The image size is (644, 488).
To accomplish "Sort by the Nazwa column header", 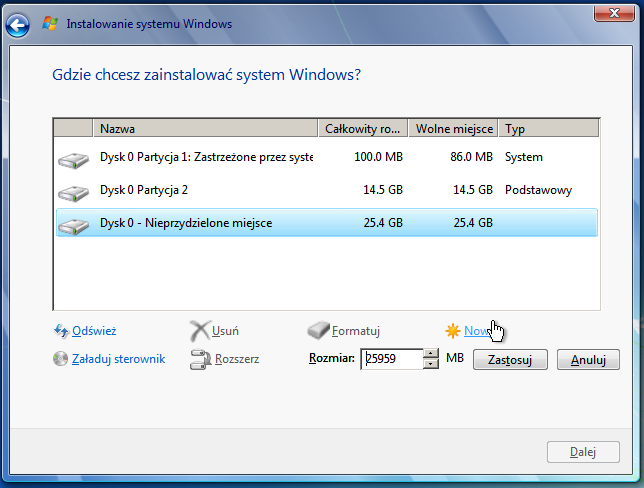I will coord(205,129).
